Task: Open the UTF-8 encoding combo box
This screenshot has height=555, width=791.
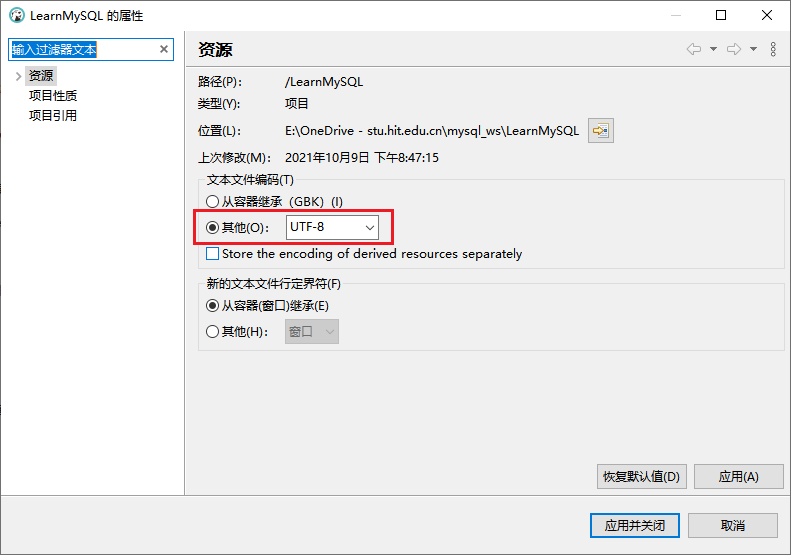Action: point(332,228)
